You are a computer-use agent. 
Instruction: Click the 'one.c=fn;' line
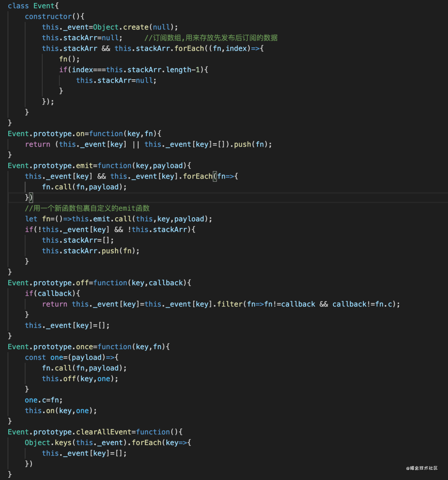click(x=44, y=400)
